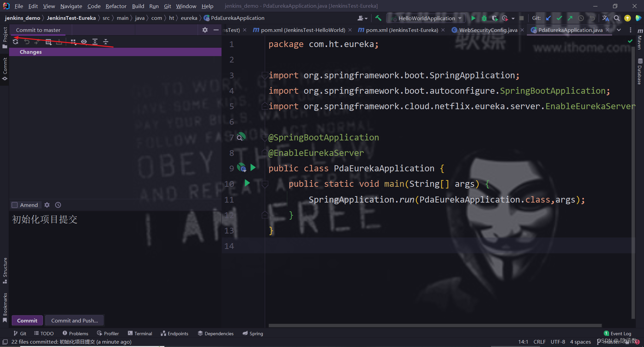The width and height of the screenshot is (644, 347).
Task: Close the pom.xml (JenkinsTest-Eureka) tab
Action: click(x=443, y=30)
